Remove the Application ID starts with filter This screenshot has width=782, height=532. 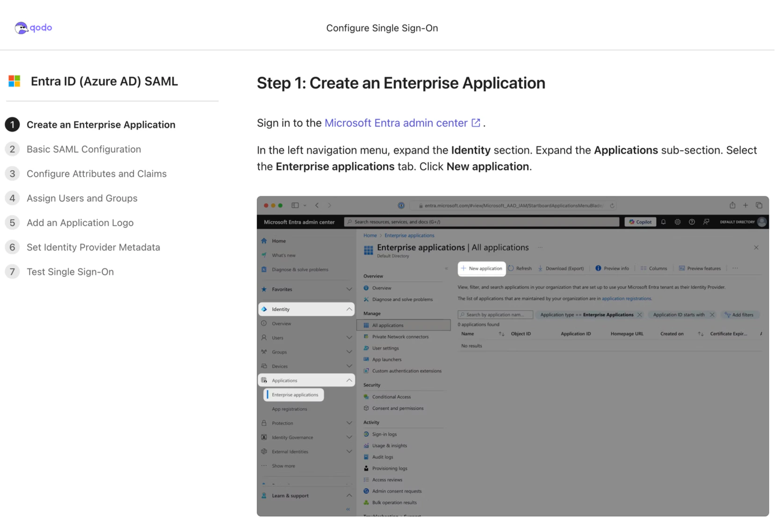tap(712, 315)
